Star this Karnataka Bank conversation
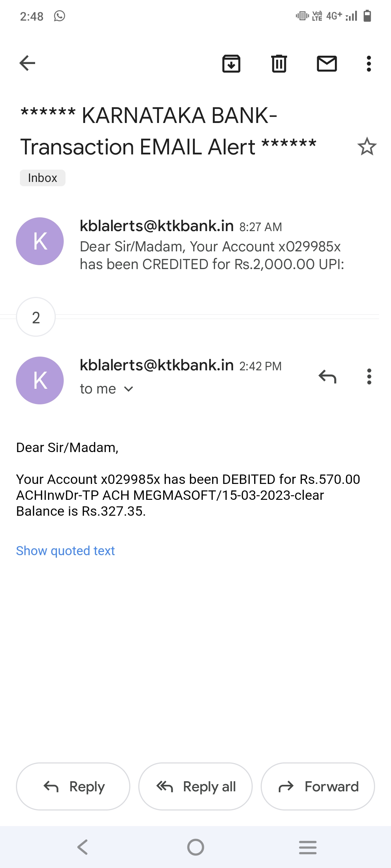The image size is (391, 868). pyautogui.click(x=367, y=146)
